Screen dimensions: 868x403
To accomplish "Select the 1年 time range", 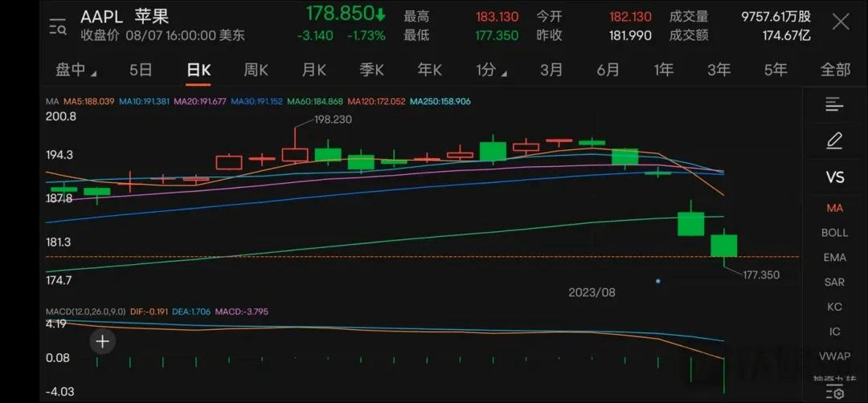I will [663, 70].
